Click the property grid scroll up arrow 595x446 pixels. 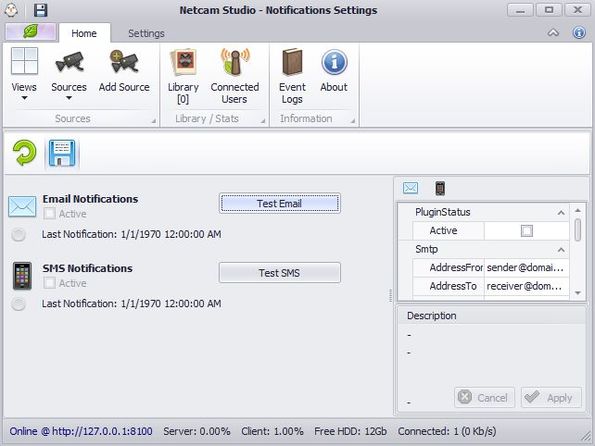point(578,210)
